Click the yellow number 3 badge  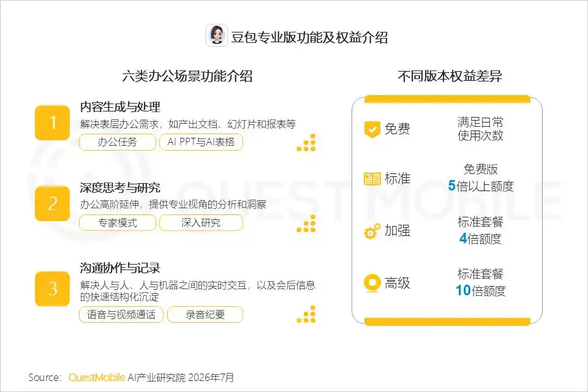pyautogui.click(x=53, y=288)
